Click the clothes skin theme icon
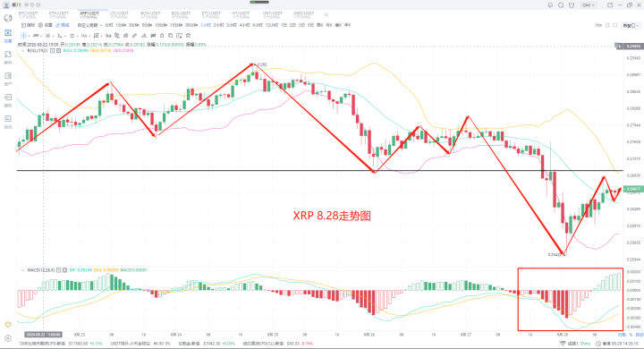 click(x=572, y=5)
